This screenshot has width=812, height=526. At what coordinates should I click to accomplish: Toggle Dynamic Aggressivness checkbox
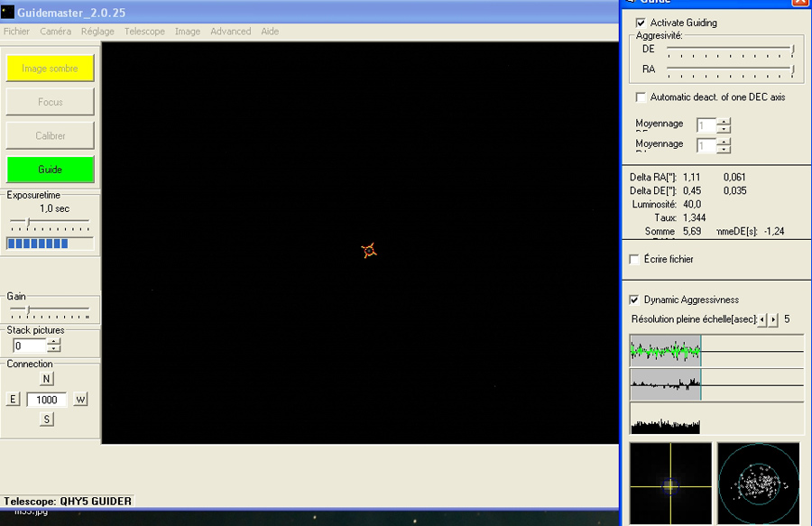tap(634, 300)
